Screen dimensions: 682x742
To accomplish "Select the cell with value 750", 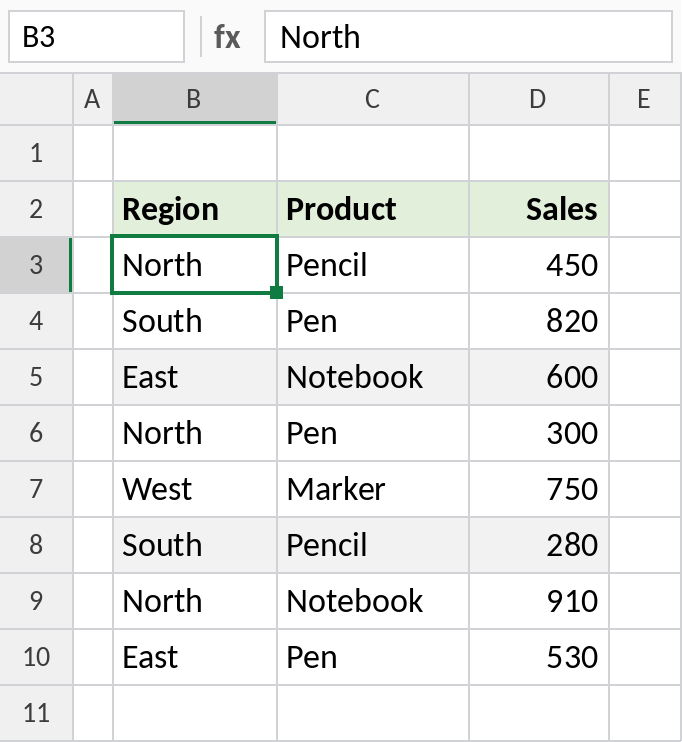I will [539, 489].
